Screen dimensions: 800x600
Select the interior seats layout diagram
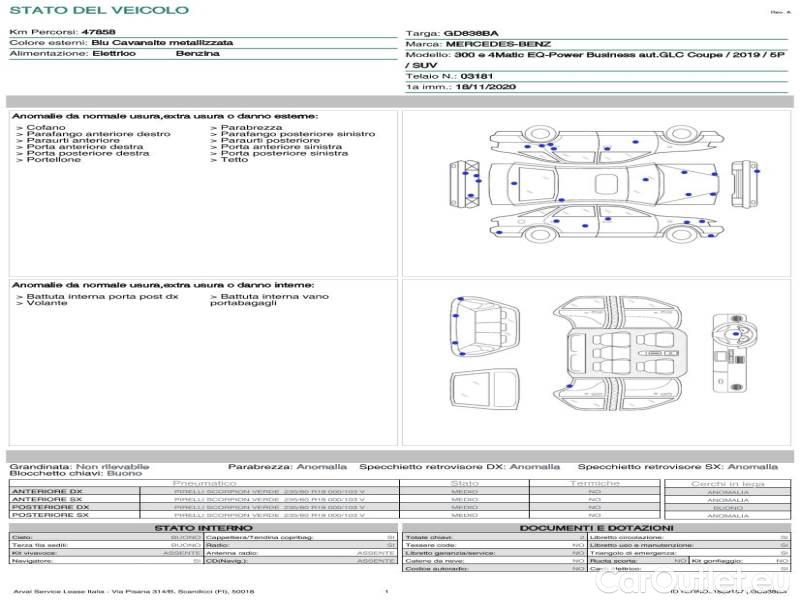(621, 355)
